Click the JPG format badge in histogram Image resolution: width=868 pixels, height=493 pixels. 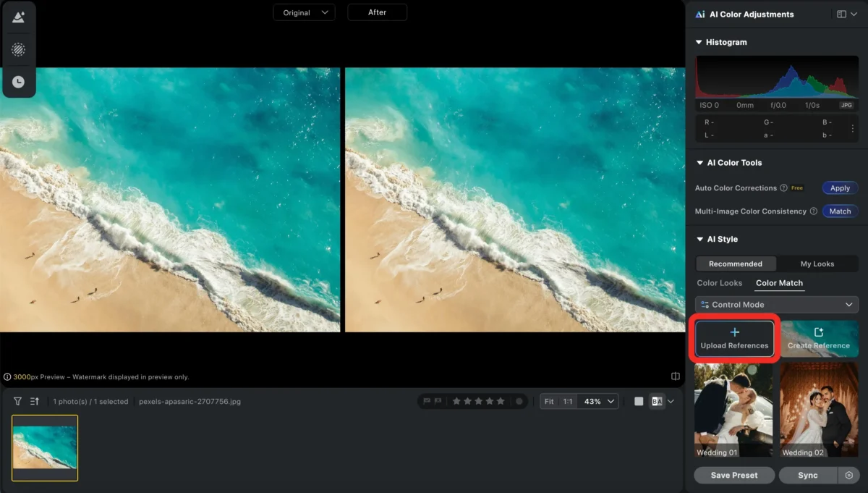coord(846,105)
